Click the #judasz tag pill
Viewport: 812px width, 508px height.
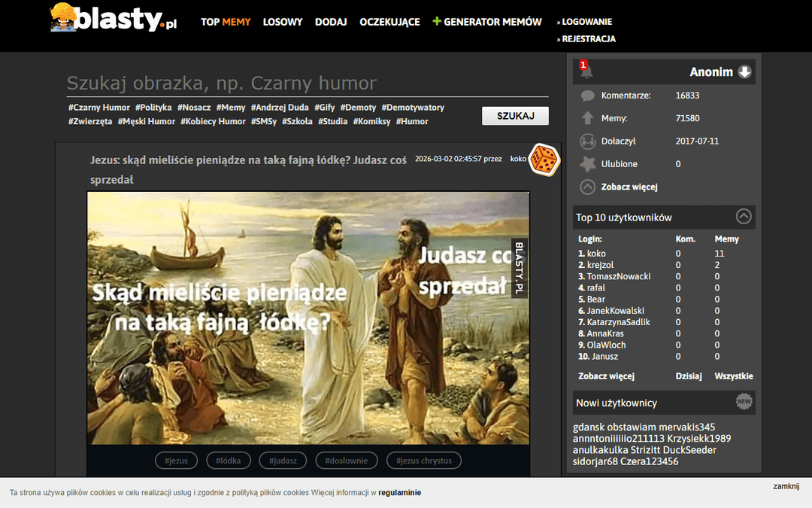(x=283, y=461)
